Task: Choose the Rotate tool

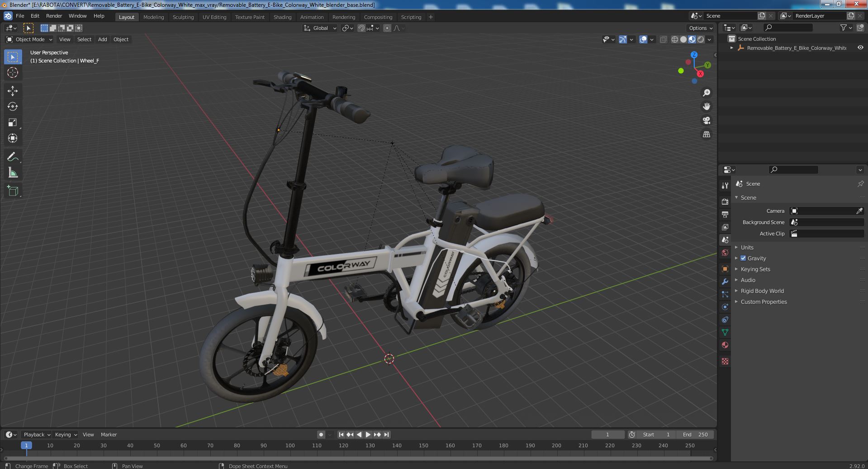Action: 13,107
